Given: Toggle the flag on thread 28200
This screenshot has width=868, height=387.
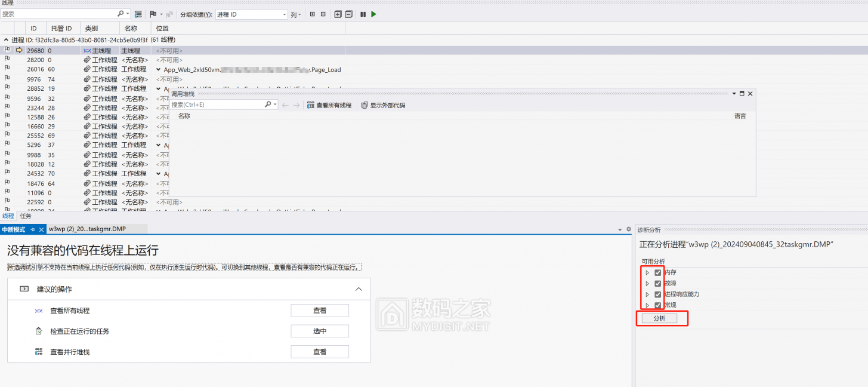Looking at the screenshot, I should (x=7, y=60).
